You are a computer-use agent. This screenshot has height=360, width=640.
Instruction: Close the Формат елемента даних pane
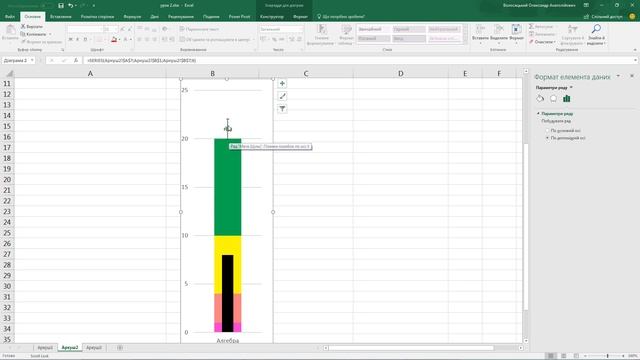632,76
